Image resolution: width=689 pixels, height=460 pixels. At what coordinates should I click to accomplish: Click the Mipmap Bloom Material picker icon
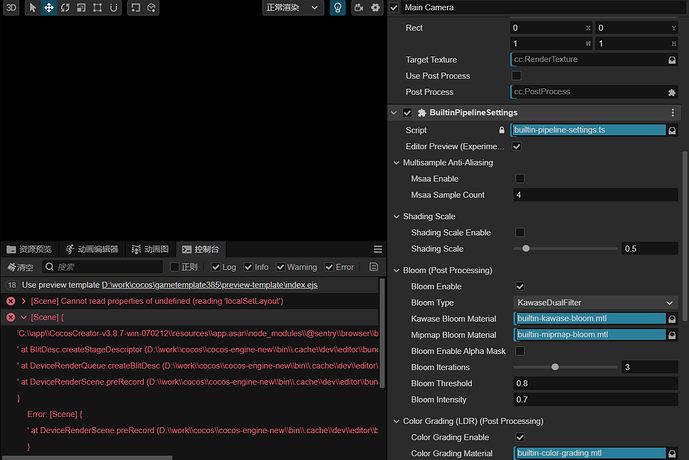click(x=672, y=335)
